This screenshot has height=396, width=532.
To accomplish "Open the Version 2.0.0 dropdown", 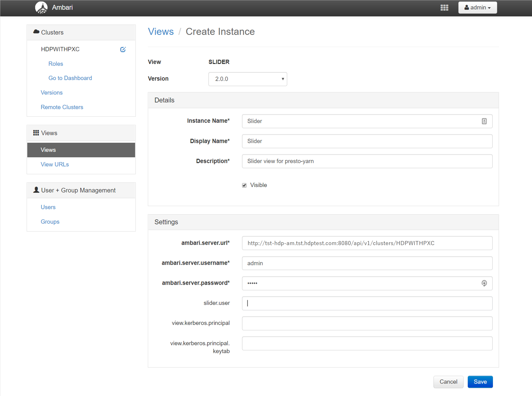I will (x=248, y=79).
